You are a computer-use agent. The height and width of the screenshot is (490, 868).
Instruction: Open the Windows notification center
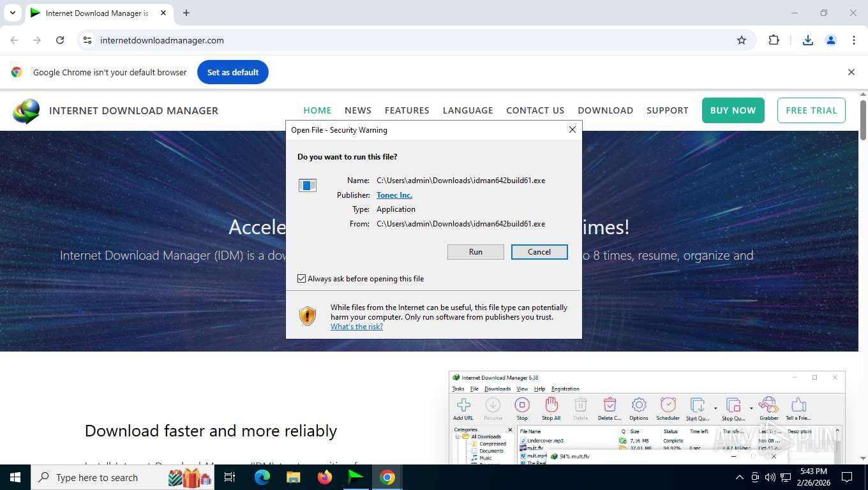(847, 477)
